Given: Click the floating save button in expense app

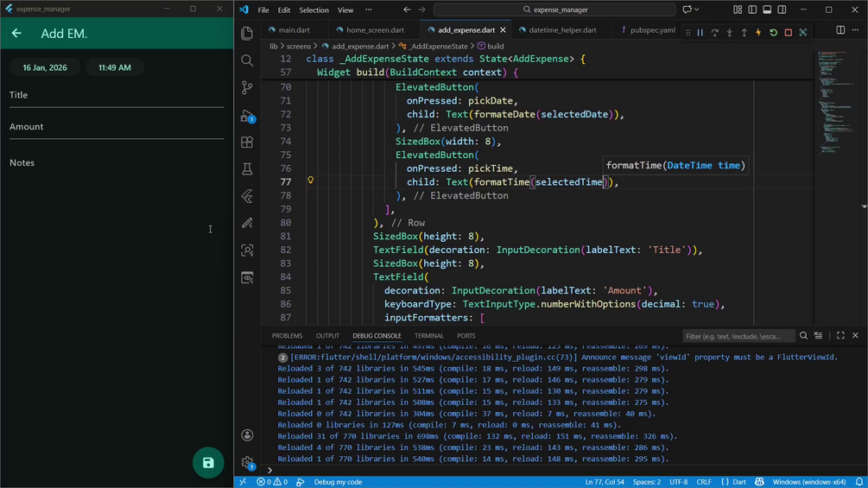Looking at the screenshot, I should coord(208,463).
